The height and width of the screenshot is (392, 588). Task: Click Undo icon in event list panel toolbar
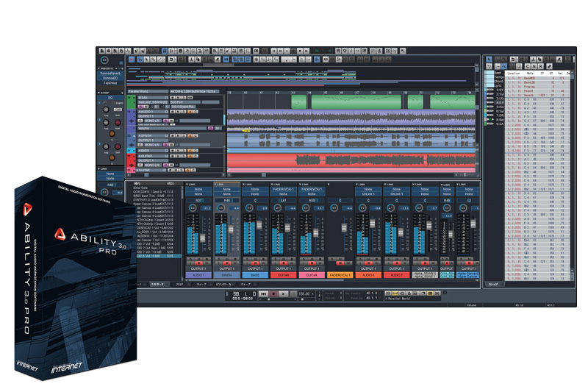point(514,60)
